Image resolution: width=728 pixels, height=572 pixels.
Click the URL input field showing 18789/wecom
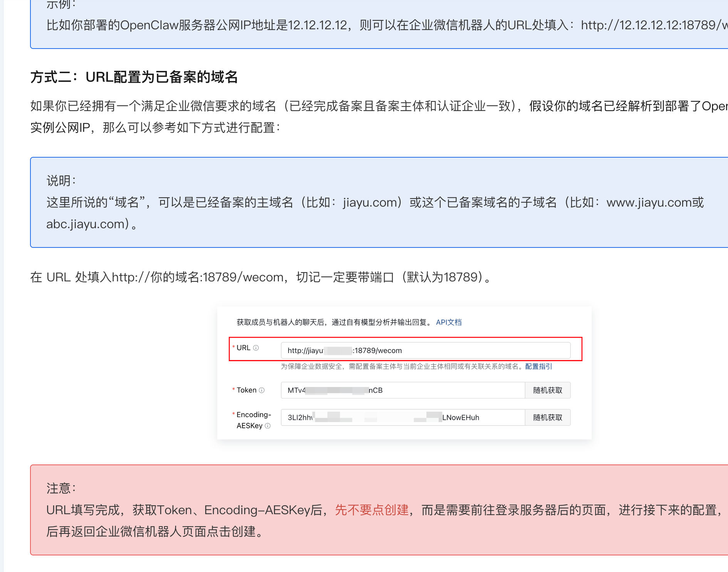(x=426, y=350)
